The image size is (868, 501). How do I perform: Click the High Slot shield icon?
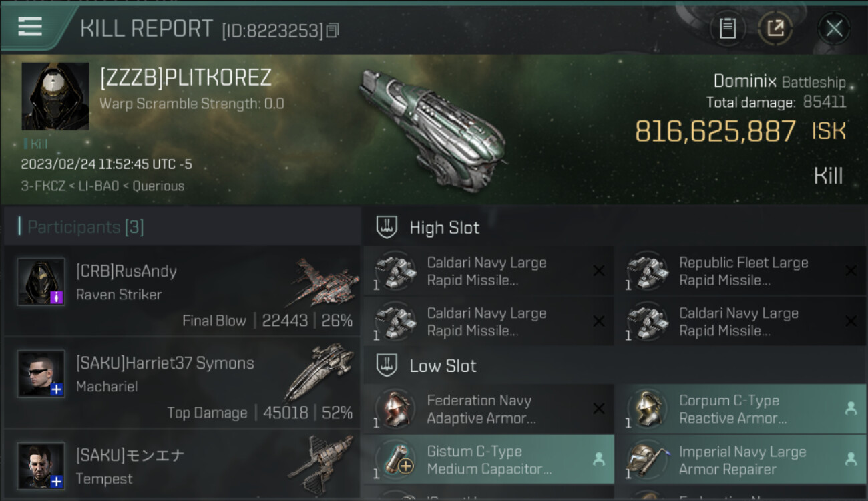point(387,228)
